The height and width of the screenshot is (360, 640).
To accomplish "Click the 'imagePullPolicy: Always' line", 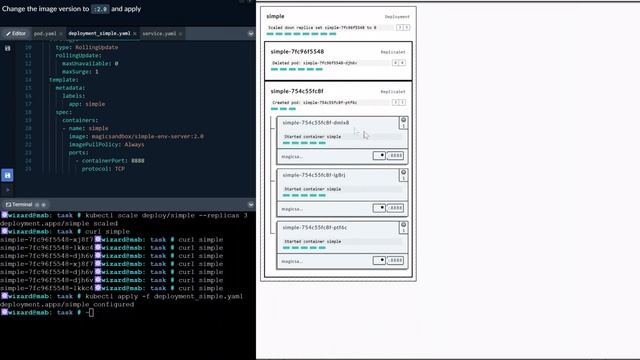I will point(106,144).
